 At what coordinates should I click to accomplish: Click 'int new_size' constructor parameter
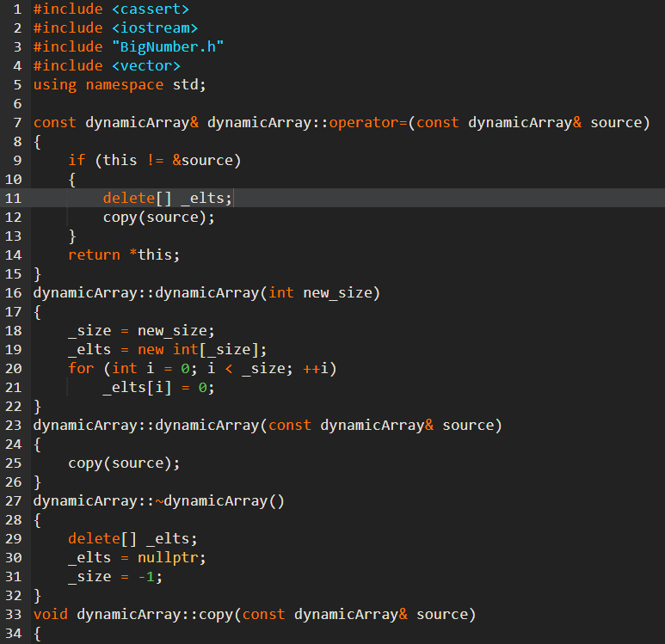coord(320,292)
